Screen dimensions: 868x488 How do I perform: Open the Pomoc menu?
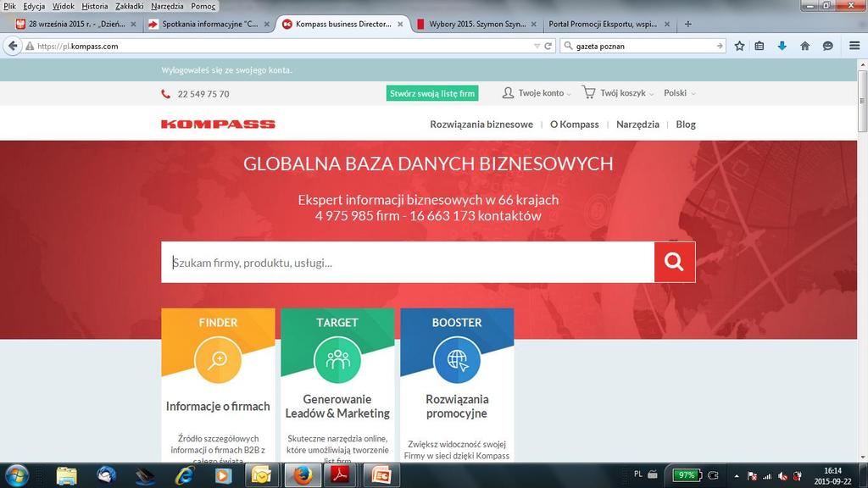tap(203, 6)
